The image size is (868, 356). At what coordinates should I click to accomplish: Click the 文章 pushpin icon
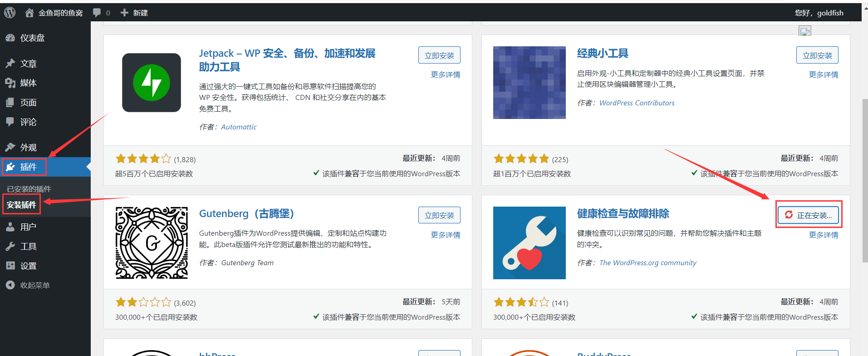10,64
